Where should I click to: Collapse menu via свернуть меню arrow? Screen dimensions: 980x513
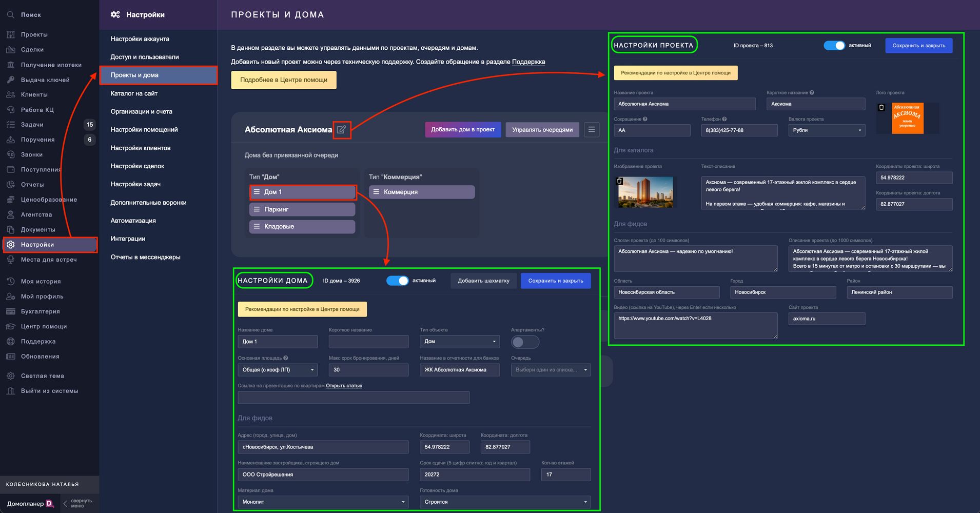click(65, 503)
